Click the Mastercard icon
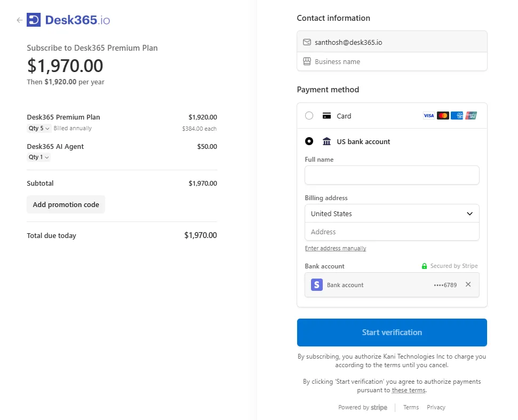This screenshot has width=518, height=420. (443, 116)
